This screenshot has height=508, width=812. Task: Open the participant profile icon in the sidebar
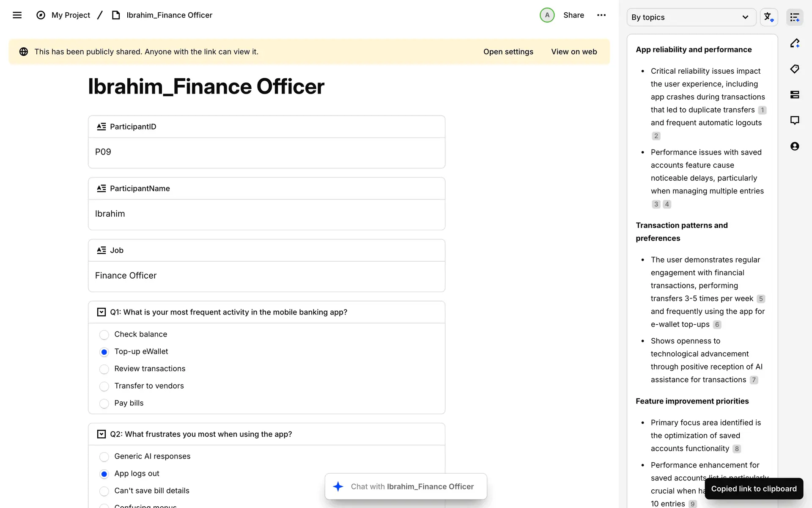[795, 146]
